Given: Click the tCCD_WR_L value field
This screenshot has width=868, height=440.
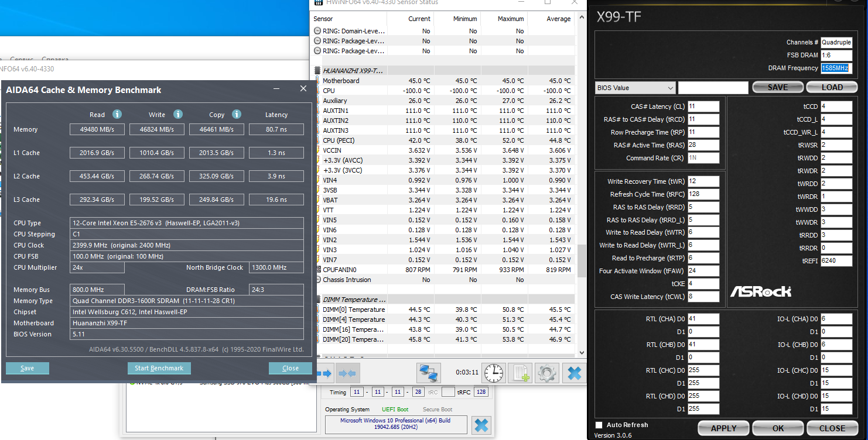Looking at the screenshot, I should [x=836, y=132].
